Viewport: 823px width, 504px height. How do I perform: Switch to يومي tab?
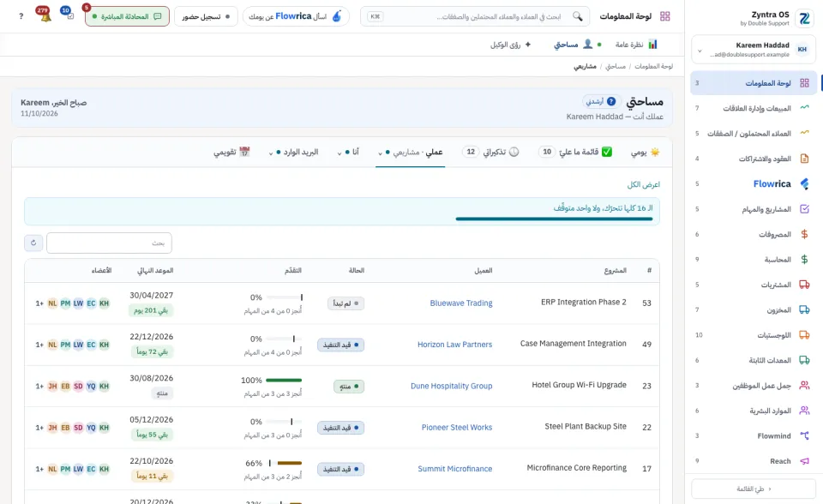point(645,153)
